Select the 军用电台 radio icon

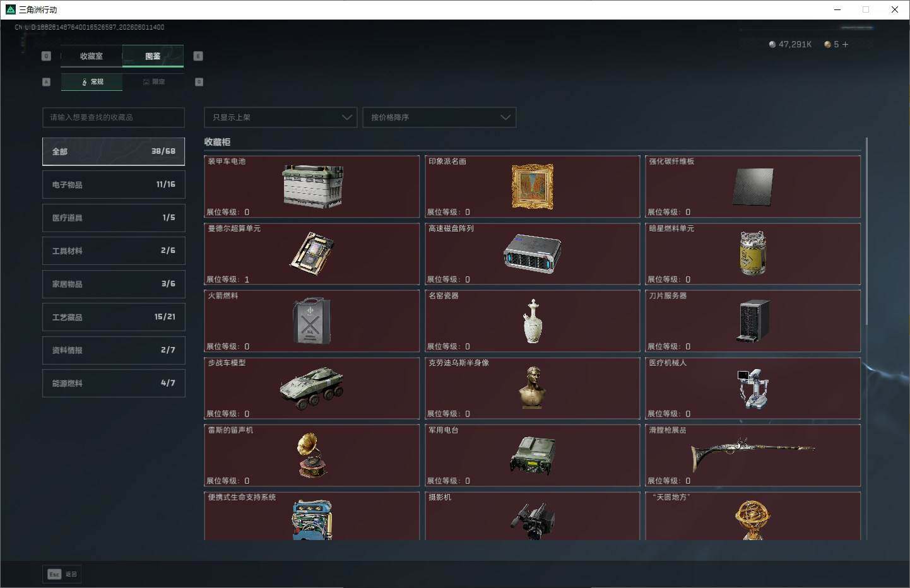coord(533,456)
